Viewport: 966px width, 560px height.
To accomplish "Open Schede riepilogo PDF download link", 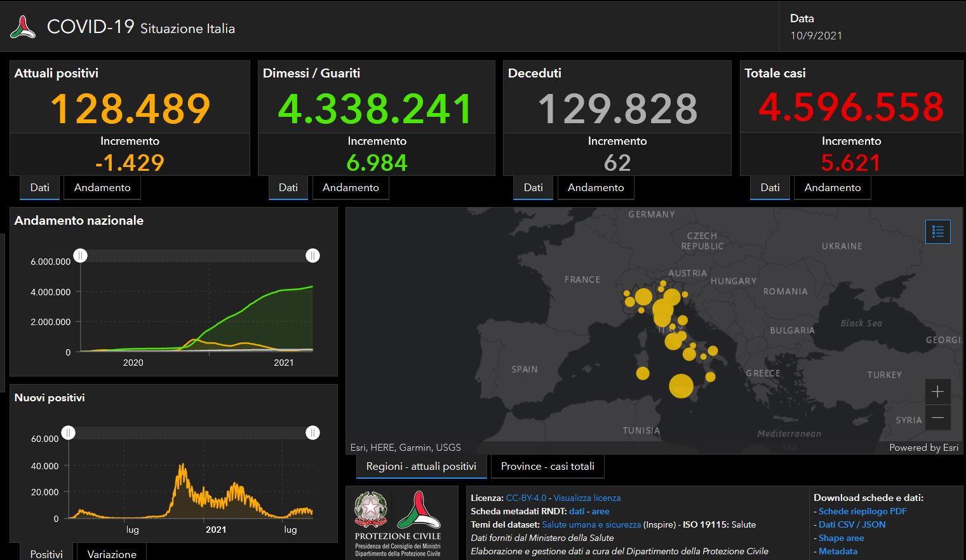I will point(862,512).
